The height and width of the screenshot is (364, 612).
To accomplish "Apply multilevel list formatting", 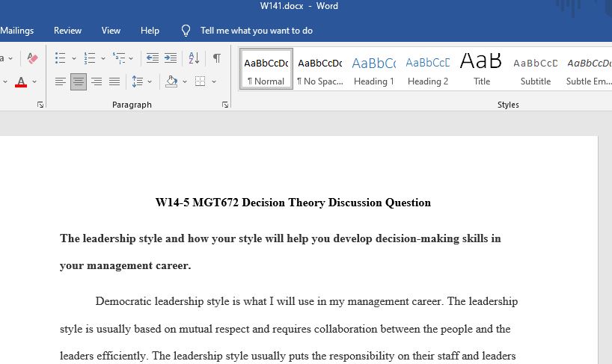I will [x=119, y=58].
